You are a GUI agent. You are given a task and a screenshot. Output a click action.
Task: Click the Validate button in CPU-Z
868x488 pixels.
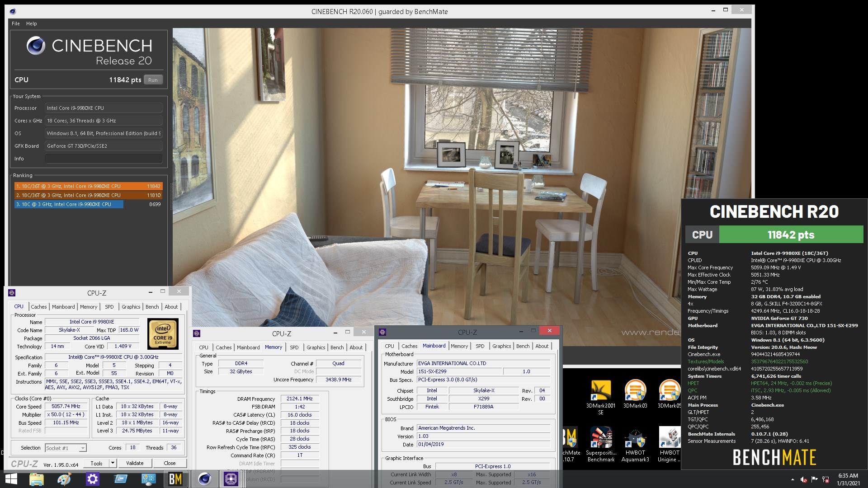coord(135,463)
